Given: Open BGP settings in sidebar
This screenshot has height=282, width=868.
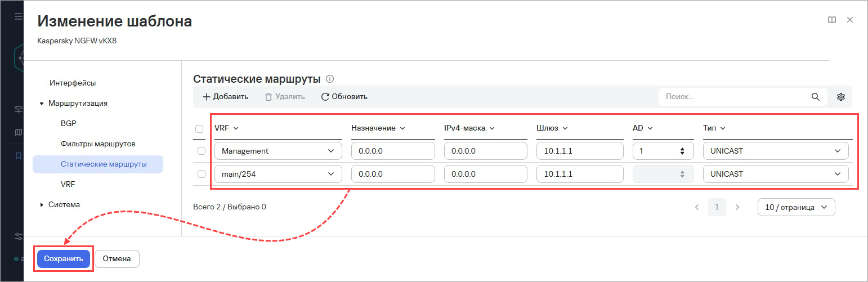Looking at the screenshot, I should [x=68, y=123].
